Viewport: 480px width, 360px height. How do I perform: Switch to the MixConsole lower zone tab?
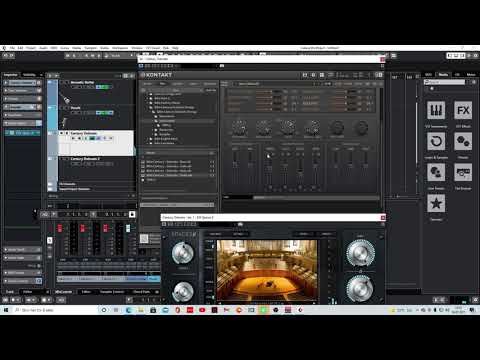(63, 292)
